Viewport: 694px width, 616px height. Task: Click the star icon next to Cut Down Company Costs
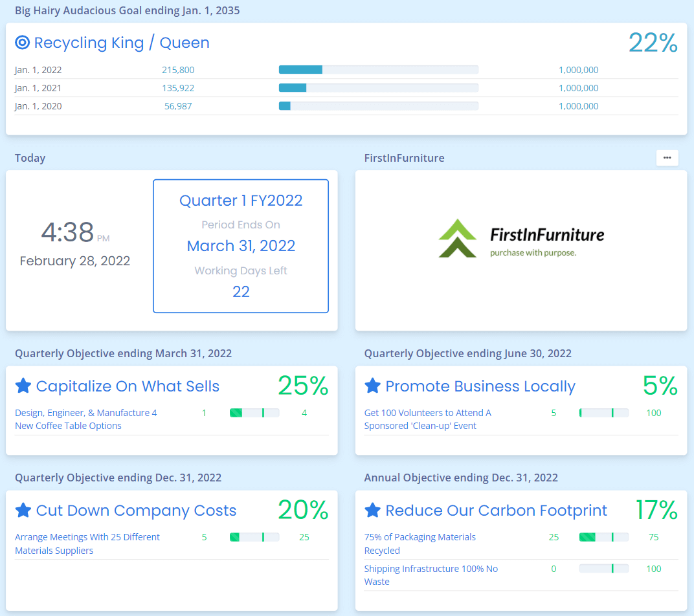pos(23,511)
